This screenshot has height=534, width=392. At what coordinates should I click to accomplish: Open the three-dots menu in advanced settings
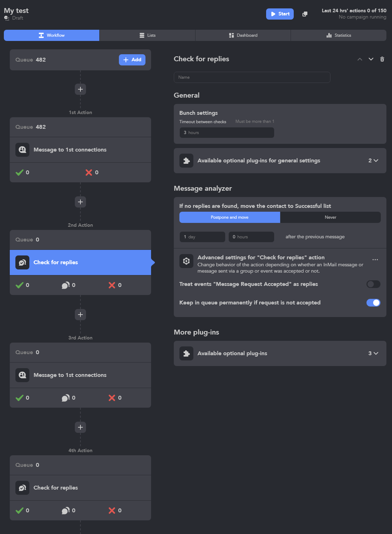click(375, 260)
